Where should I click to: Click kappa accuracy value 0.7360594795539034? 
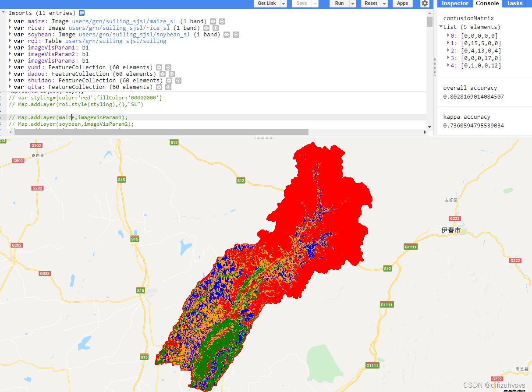click(x=473, y=125)
